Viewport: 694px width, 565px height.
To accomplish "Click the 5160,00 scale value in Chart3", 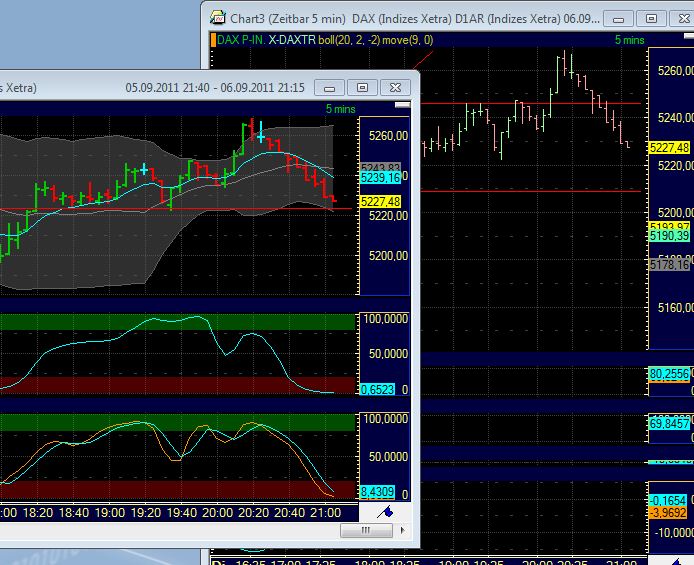I will click(675, 307).
